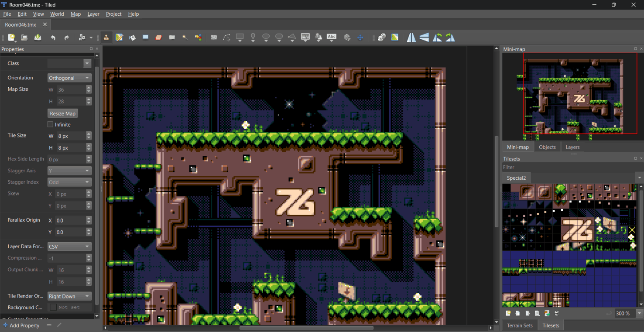
Task: Click Rotate Left icon
Action: (437, 38)
